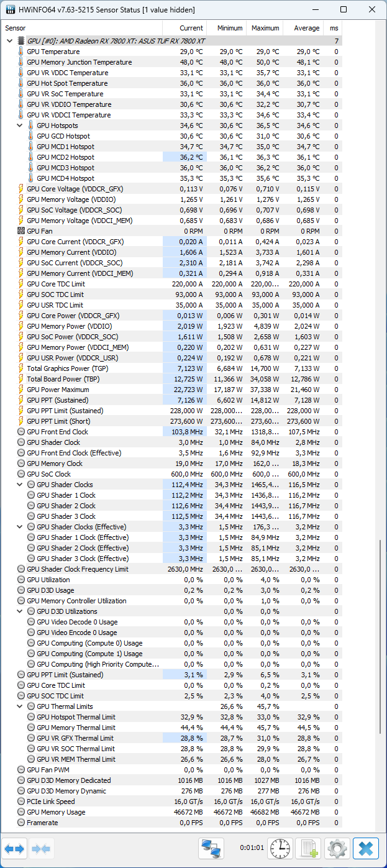Image resolution: width=387 pixels, height=868 pixels.
Task: Select GPU Memory Controller Utilization row
Action: pyautogui.click(x=171, y=601)
